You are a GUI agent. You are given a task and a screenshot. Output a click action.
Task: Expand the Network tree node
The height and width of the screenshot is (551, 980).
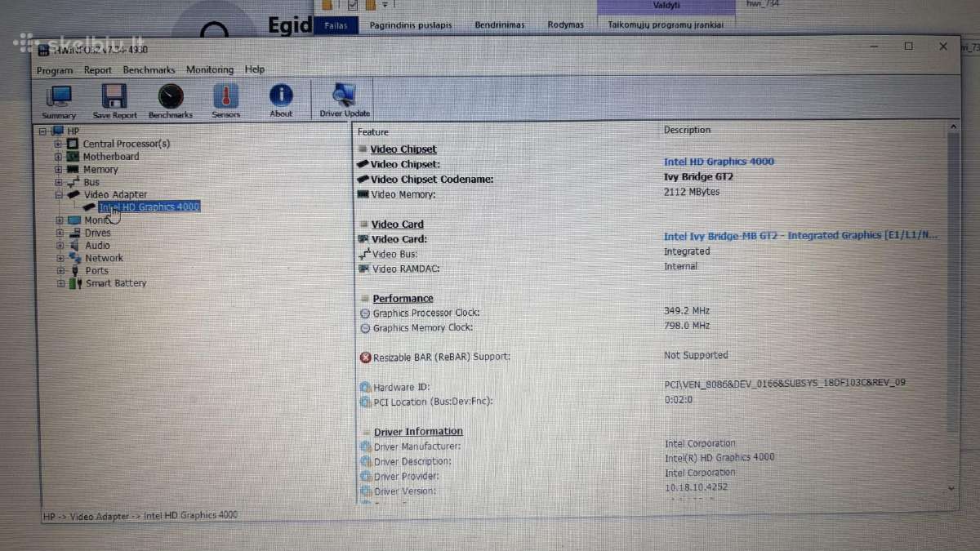[x=60, y=258]
